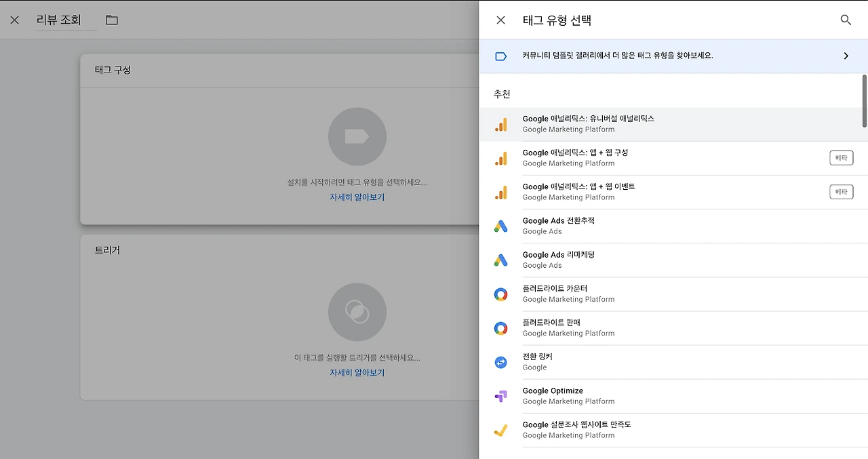
Task: Click the tag list vertical scrollbar
Action: pyautogui.click(x=865, y=100)
